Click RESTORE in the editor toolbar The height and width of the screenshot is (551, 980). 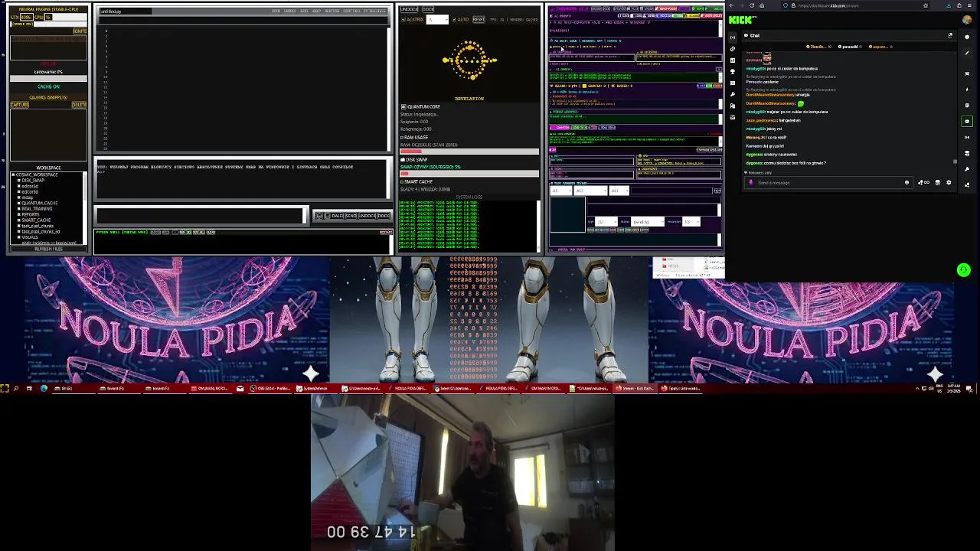[332, 11]
